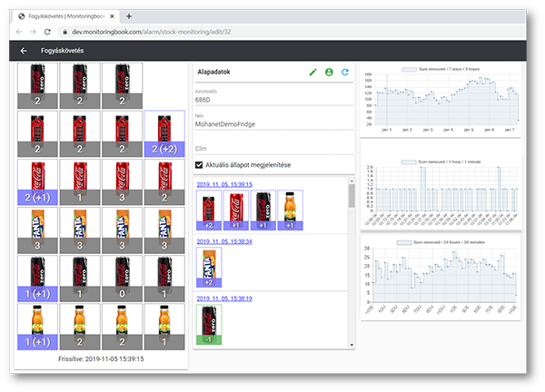
Task: Click the Alapadatok panel heading
Action: pos(213,72)
